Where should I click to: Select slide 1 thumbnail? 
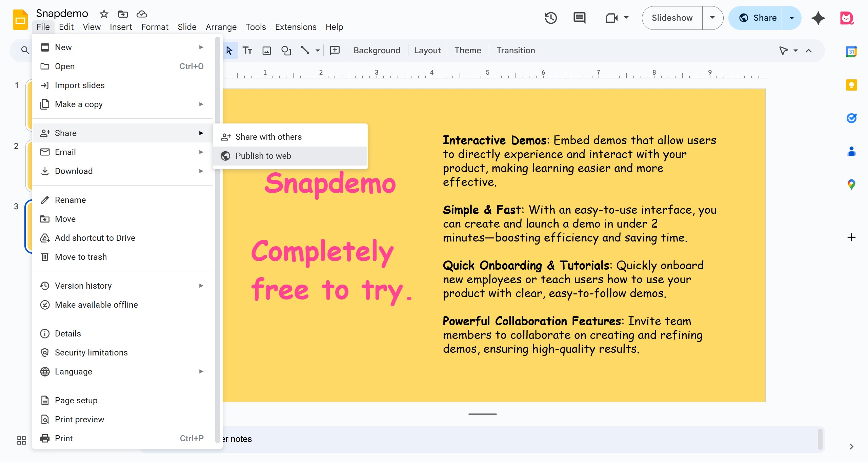click(x=29, y=105)
